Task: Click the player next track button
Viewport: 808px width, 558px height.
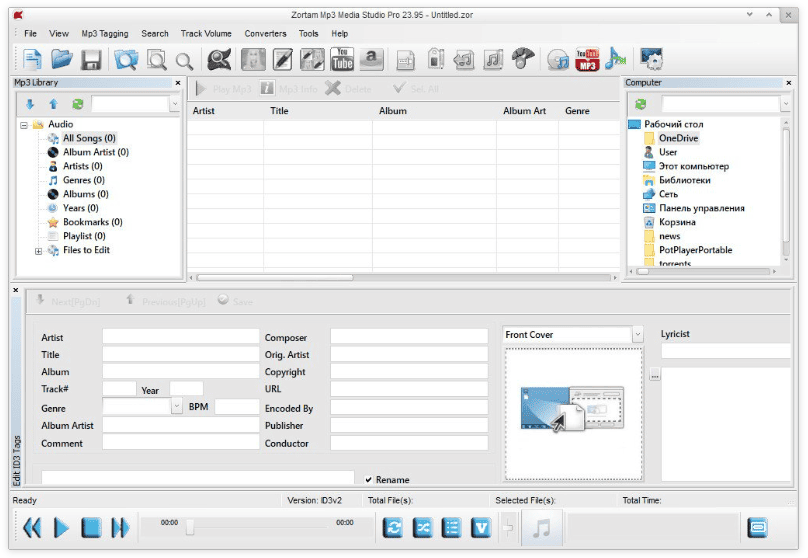Action: pos(121,528)
